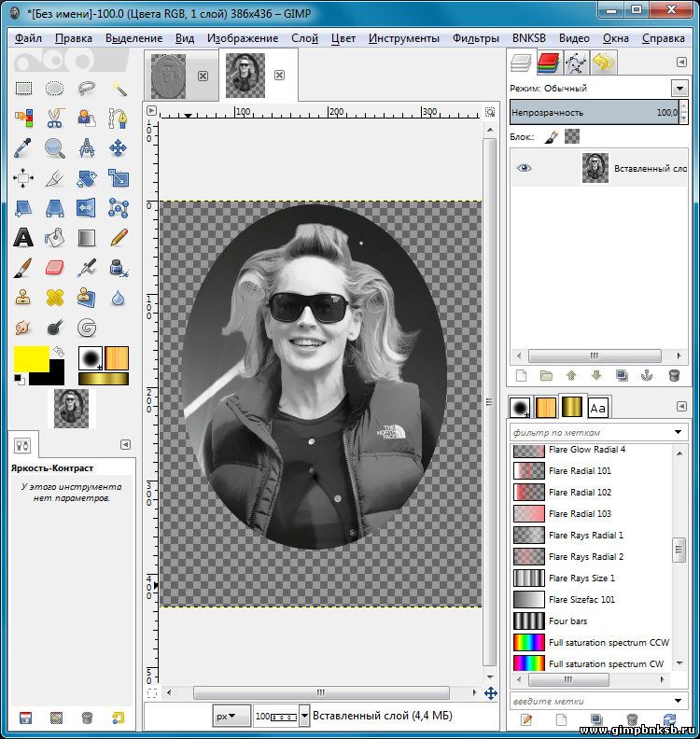This screenshot has height=739, width=700.
Task: Select the Rectangle Select tool
Action: [23, 90]
